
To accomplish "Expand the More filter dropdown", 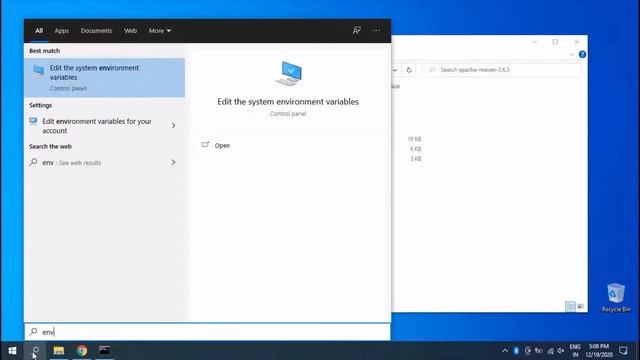I will tap(160, 31).
